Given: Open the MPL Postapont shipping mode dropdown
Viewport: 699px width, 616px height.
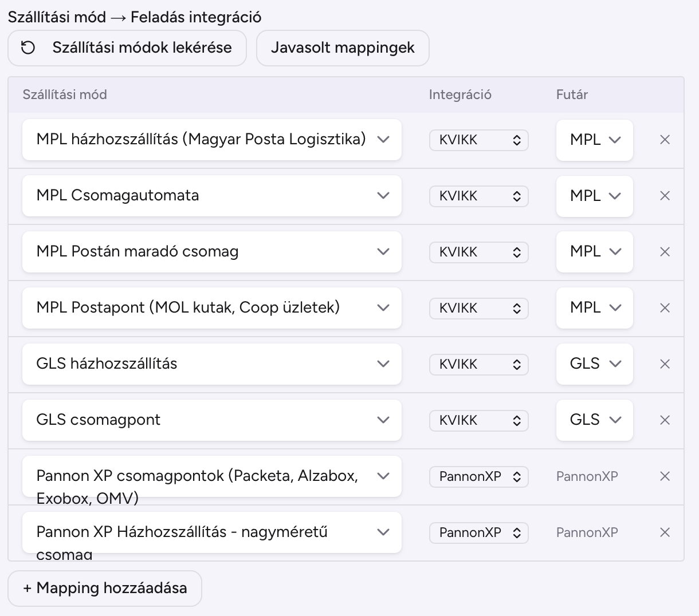Looking at the screenshot, I should [x=212, y=308].
